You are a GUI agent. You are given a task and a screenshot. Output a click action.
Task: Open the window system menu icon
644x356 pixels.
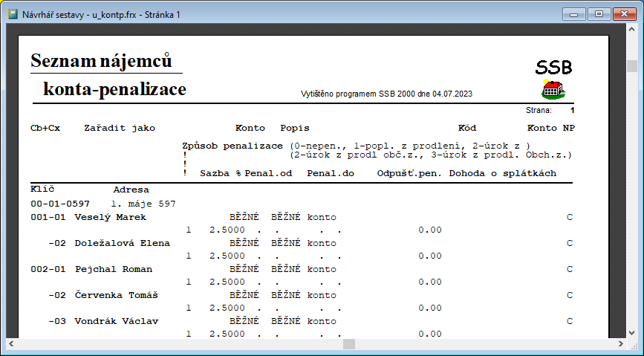[x=13, y=14]
